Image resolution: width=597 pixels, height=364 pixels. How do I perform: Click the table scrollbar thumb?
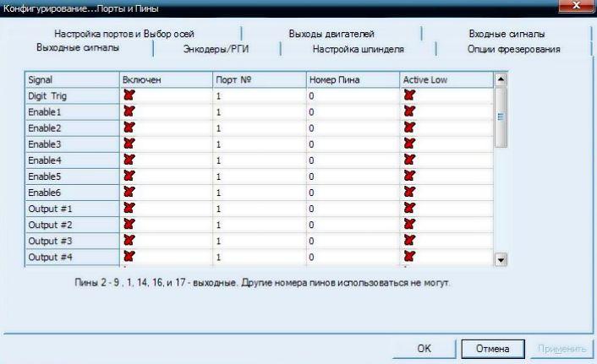[501, 118]
